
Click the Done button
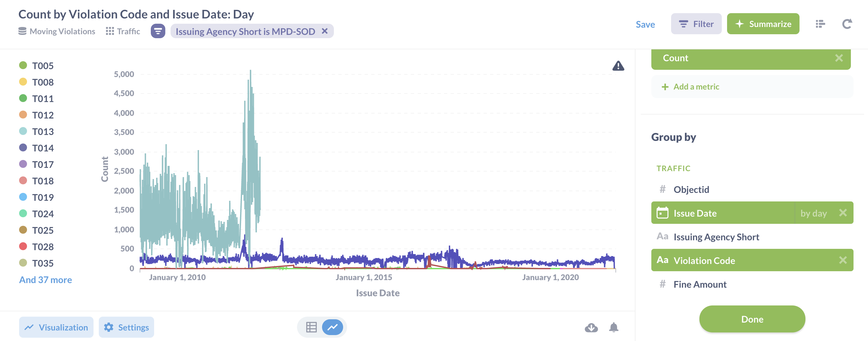[x=752, y=319]
